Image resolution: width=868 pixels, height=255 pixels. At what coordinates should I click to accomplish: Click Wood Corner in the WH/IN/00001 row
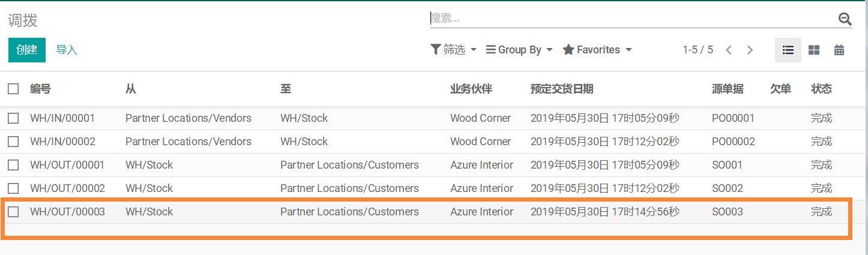[480, 118]
